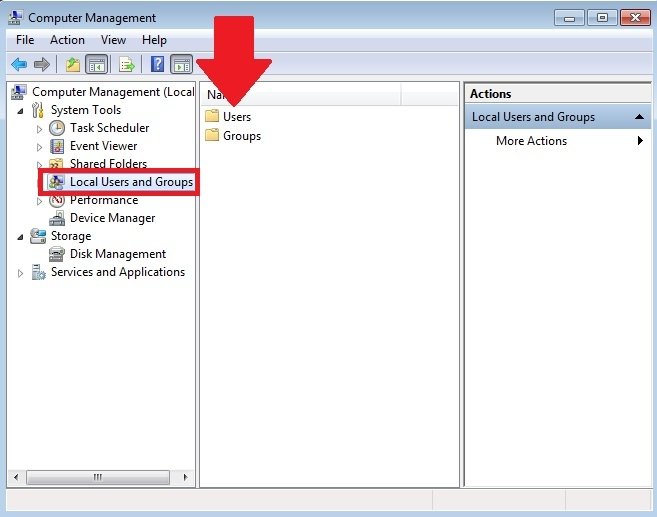Click the Task Scheduler clock icon
The height and width of the screenshot is (517, 657).
pos(57,128)
